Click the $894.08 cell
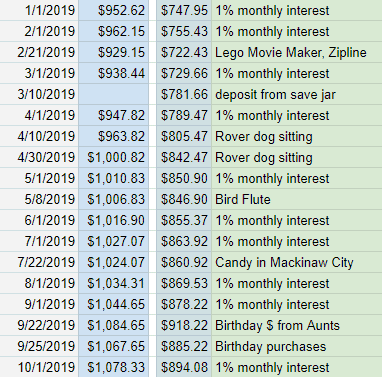This screenshot has width=382, height=377. (x=184, y=367)
